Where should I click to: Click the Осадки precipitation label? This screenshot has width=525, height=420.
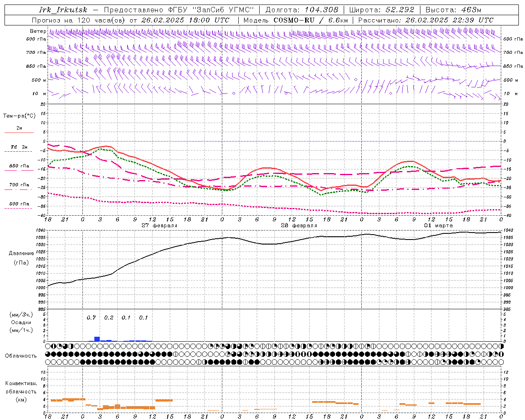(21, 322)
